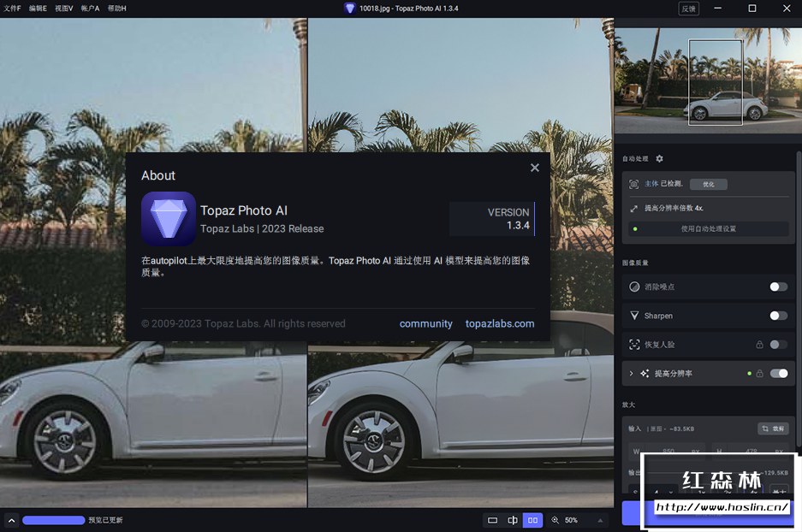This screenshot has width=802, height=532.
Task: Toggle the 恢复人脸 switch
Action: click(x=779, y=345)
